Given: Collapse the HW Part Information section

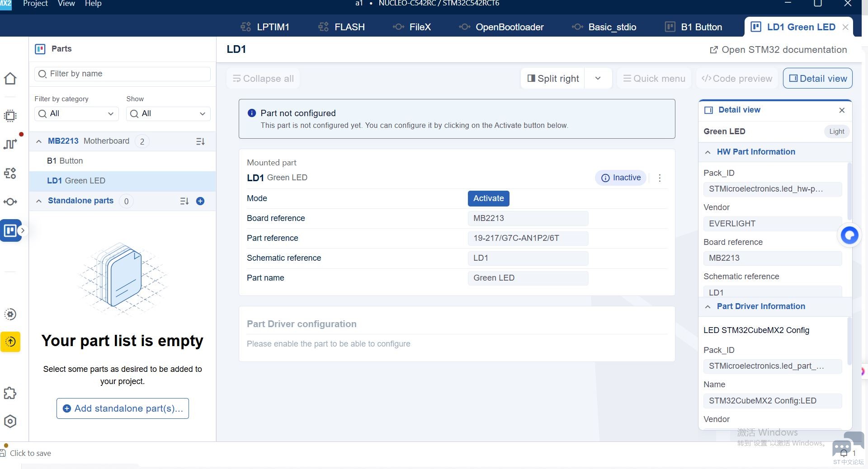Looking at the screenshot, I should point(708,152).
